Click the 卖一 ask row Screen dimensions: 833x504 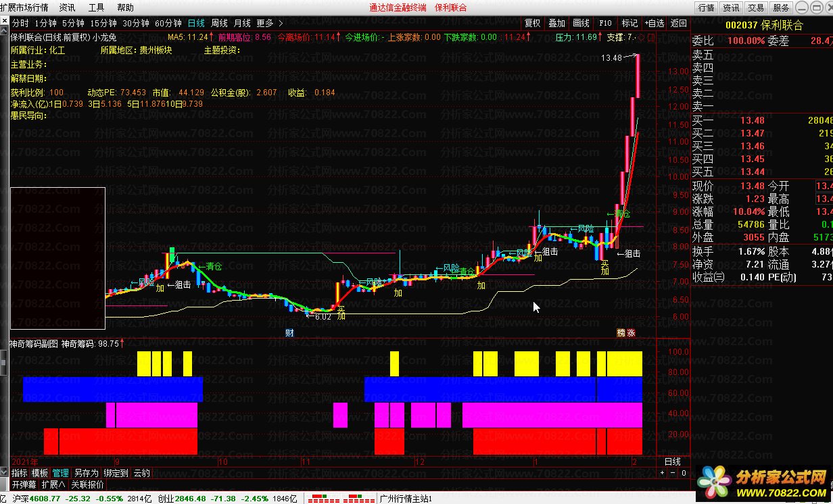click(x=762, y=107)
